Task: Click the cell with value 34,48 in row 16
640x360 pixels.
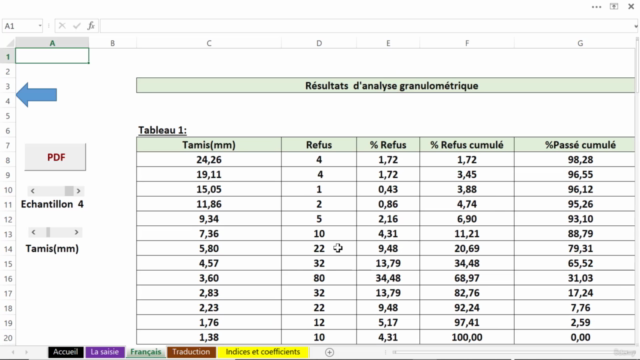Action: [x=388, y=278]
